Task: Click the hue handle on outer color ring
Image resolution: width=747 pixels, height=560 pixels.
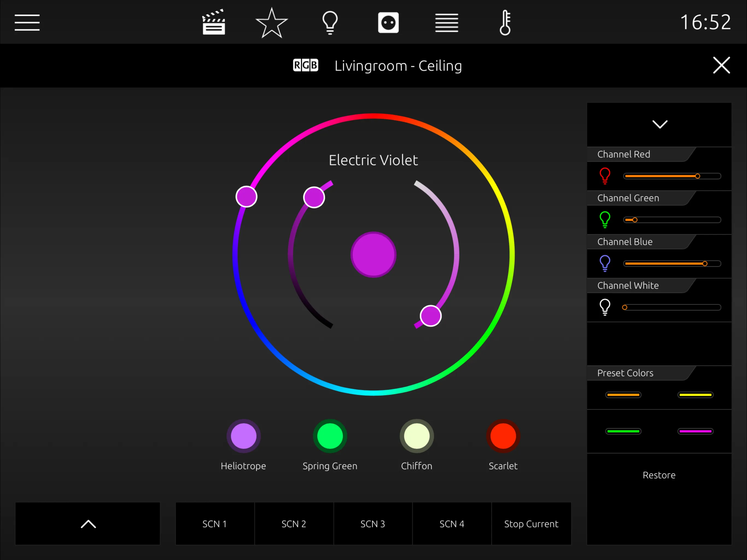Action: click(247, 197)
